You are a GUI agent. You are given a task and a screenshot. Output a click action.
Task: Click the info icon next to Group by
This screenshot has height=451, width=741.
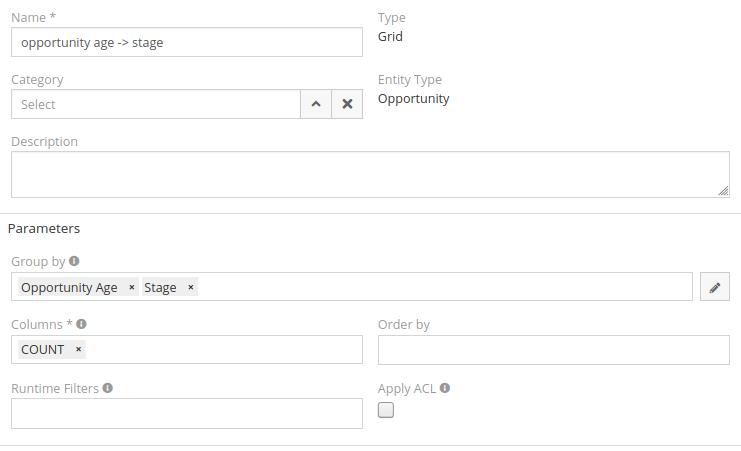pos(75,262)
